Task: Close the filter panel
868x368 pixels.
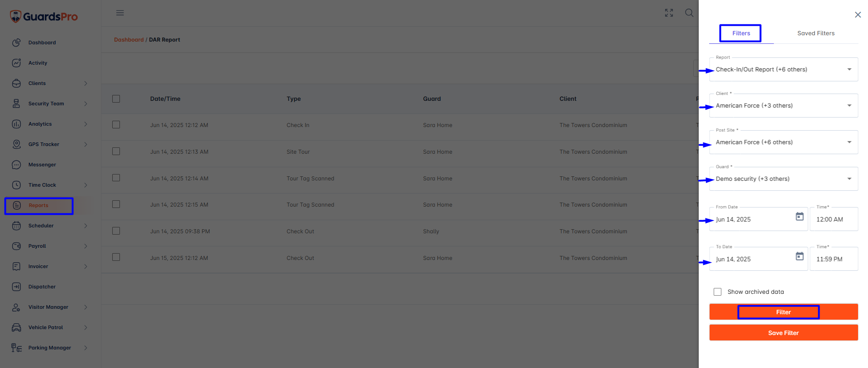Action: click(858, 15)
